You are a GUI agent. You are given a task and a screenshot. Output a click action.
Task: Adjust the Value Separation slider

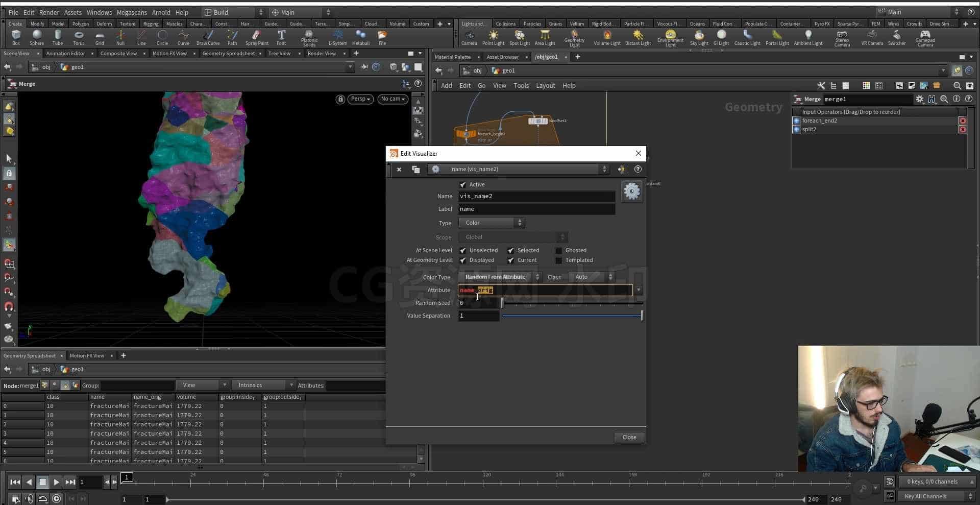coord(572,316)
